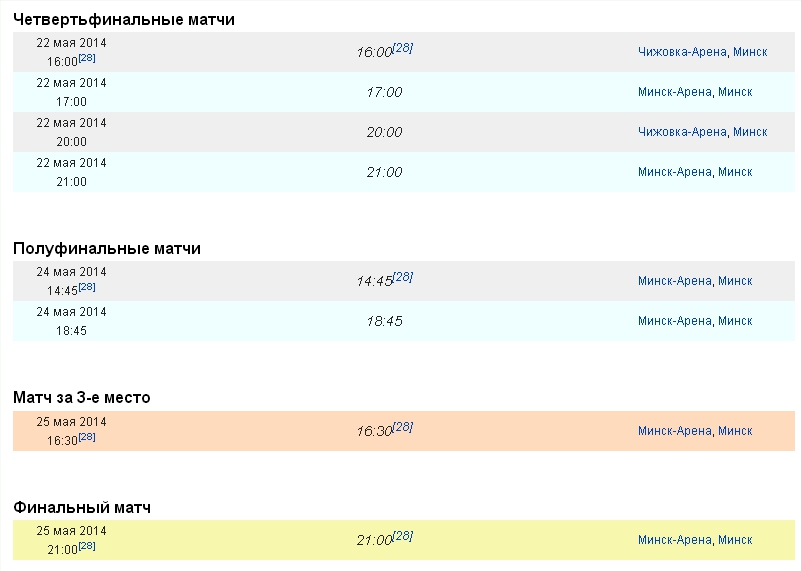Open footnote [28] beside the italic 14:45 time
The image size is (801, 571).
[403, 277]
